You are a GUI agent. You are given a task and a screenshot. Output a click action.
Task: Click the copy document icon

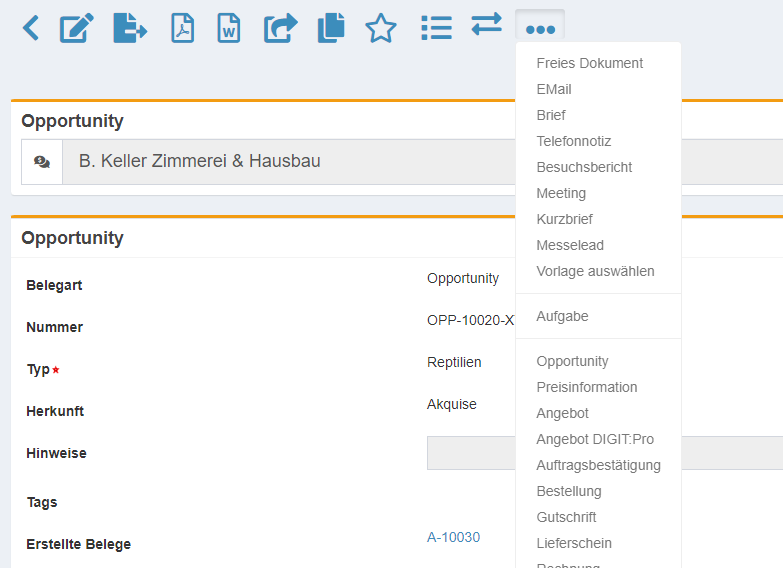tap(331, 28)
